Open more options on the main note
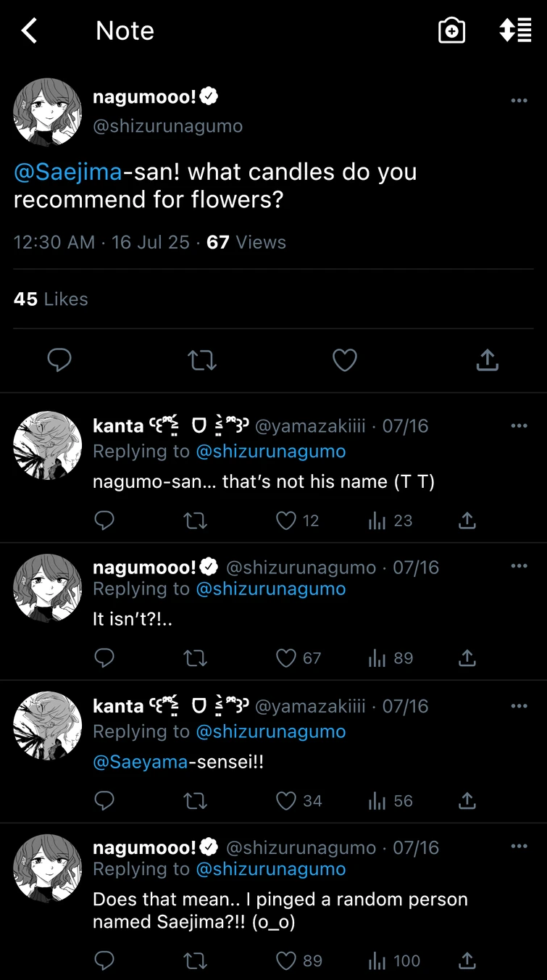 pyautogui.click(x=519, y=101)
